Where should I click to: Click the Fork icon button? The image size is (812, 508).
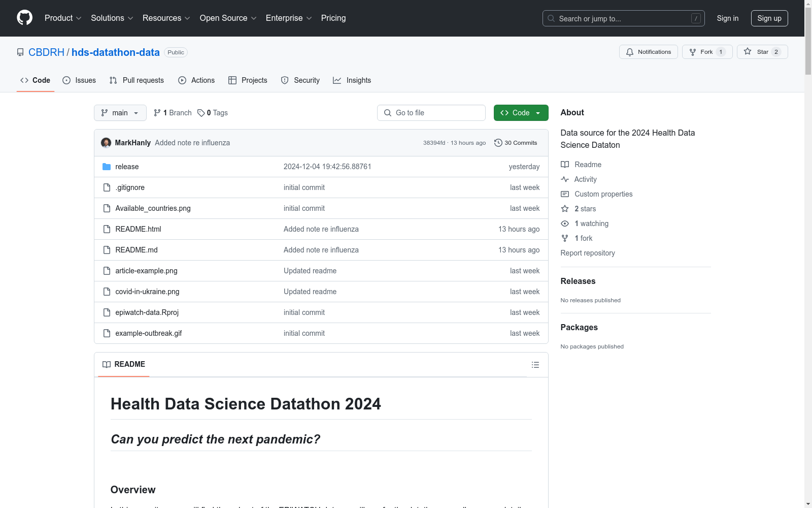(693, 52)
